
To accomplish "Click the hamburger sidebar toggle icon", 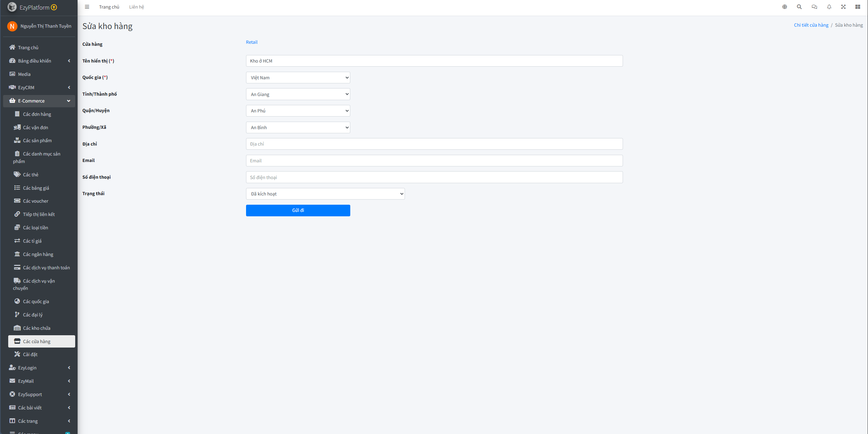I will click(x=87, y=7).
